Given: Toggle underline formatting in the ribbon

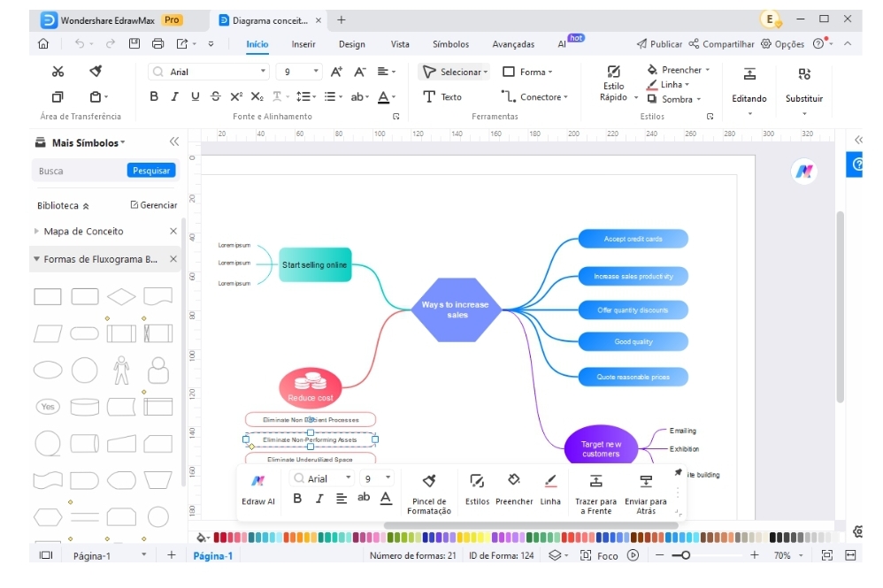Looking at the screenshot, I should click(x=195, y=97).
